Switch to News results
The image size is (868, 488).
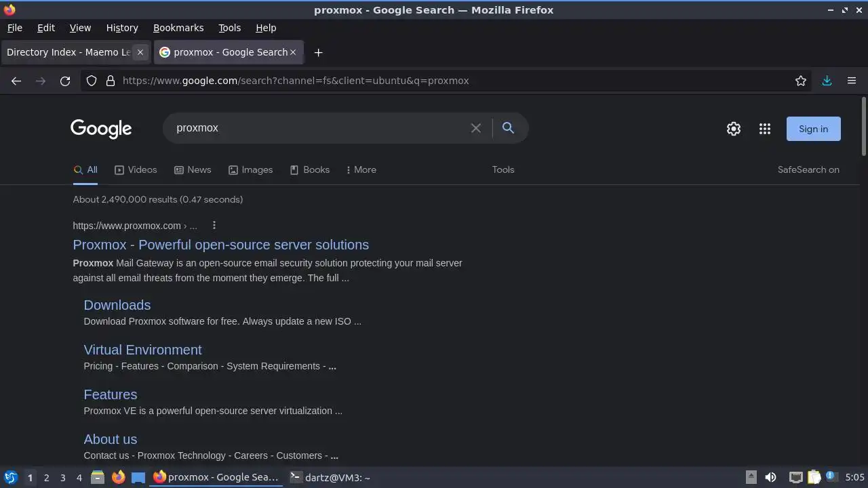[x=193, y=169]
